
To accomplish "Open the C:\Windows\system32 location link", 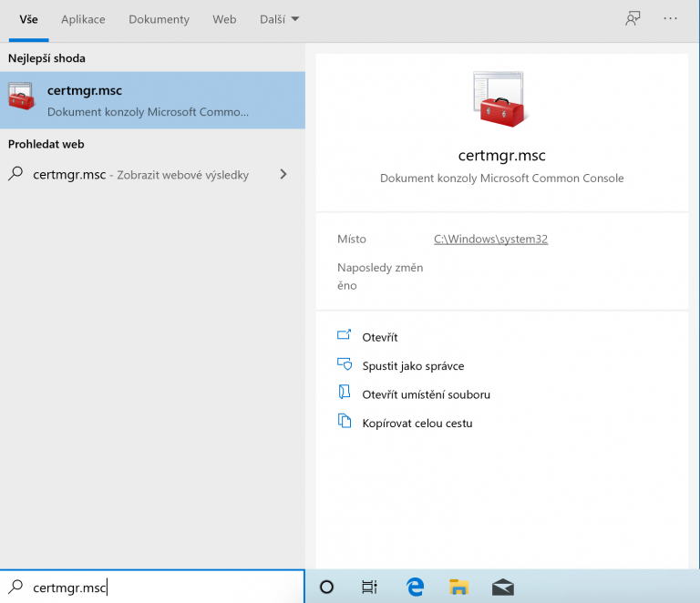I will 490,239.
